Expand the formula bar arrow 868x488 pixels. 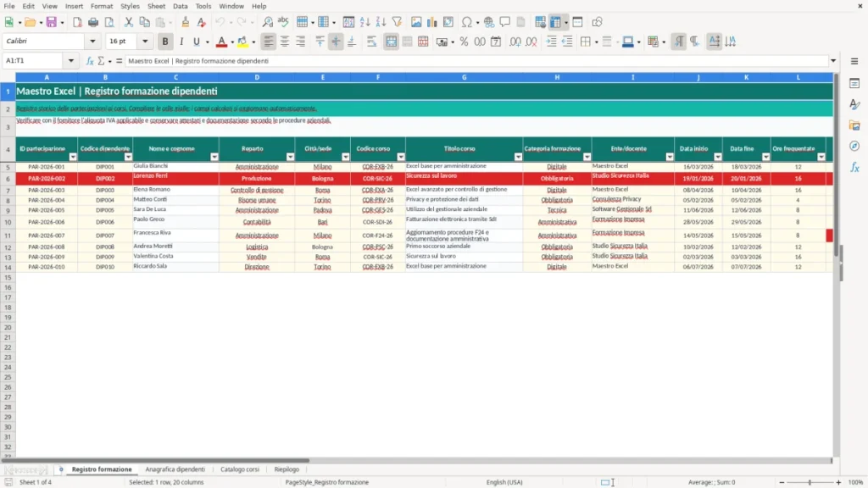point(833,61)
